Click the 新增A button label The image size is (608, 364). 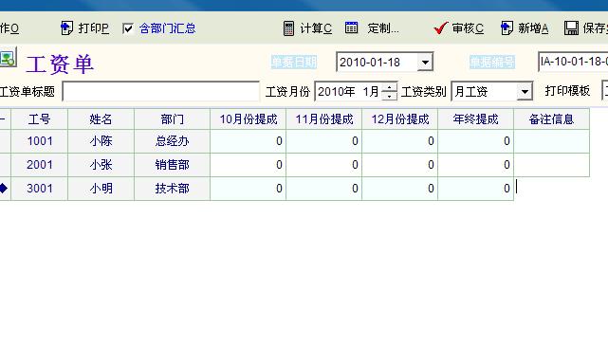pyautogui.click(x=533, y=28)
